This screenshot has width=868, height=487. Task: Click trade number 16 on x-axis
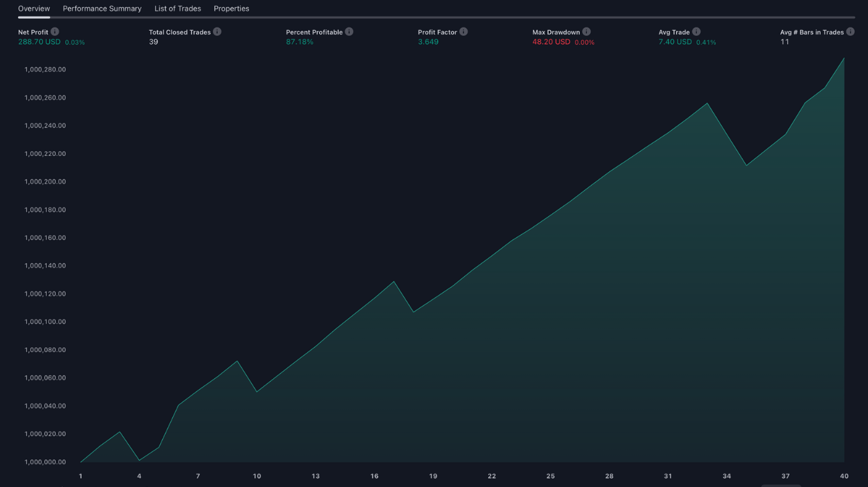(375, 476)
